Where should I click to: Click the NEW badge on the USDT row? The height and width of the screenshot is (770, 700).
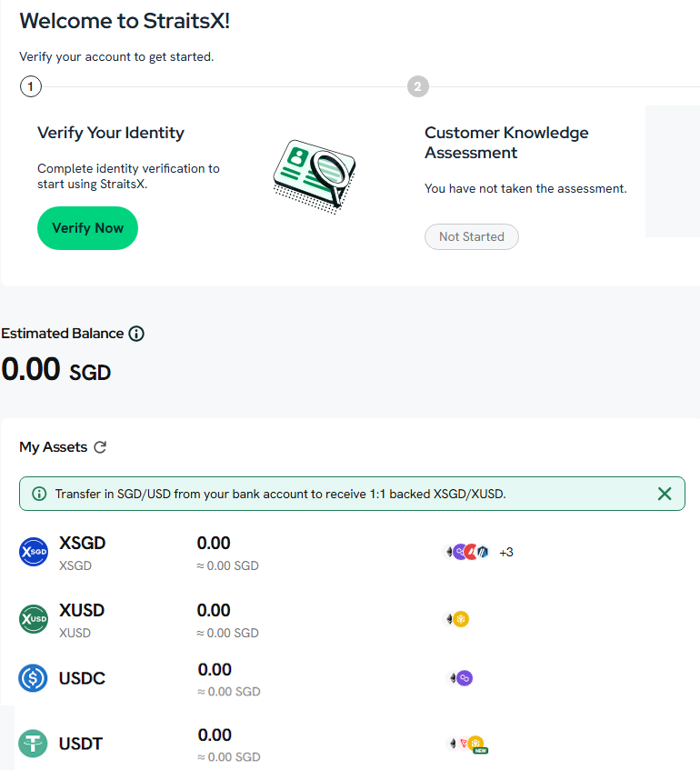(x=480, y=749)
